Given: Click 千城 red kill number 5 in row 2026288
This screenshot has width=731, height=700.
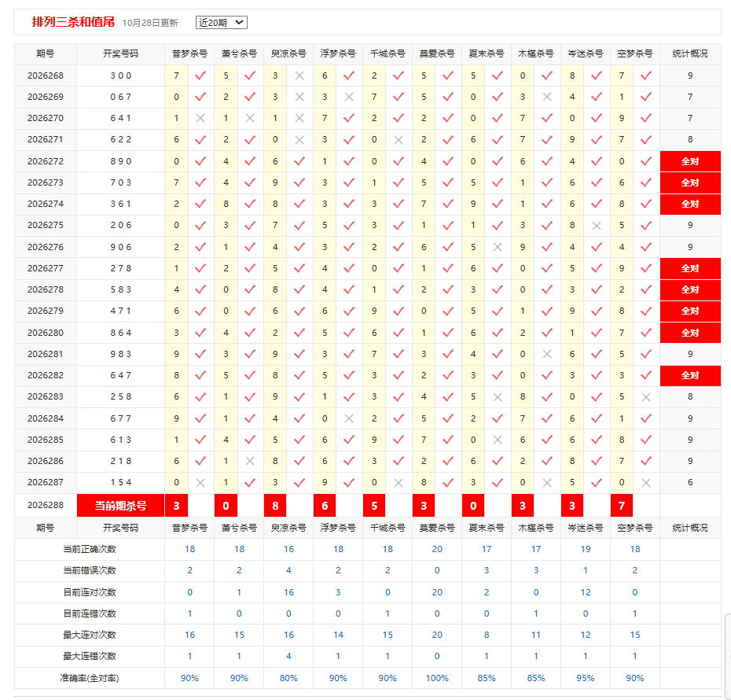Looking at the screenshot, I should (x=374, y=506).
